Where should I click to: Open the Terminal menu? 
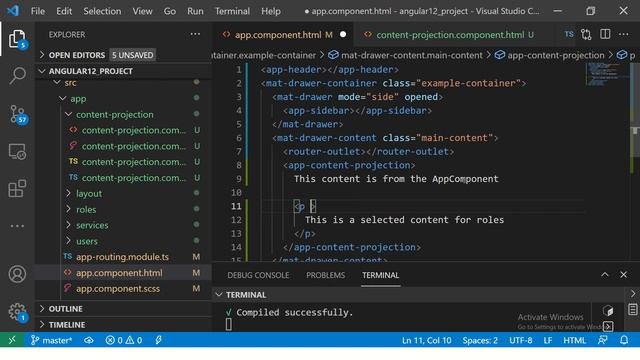[232, 11]
